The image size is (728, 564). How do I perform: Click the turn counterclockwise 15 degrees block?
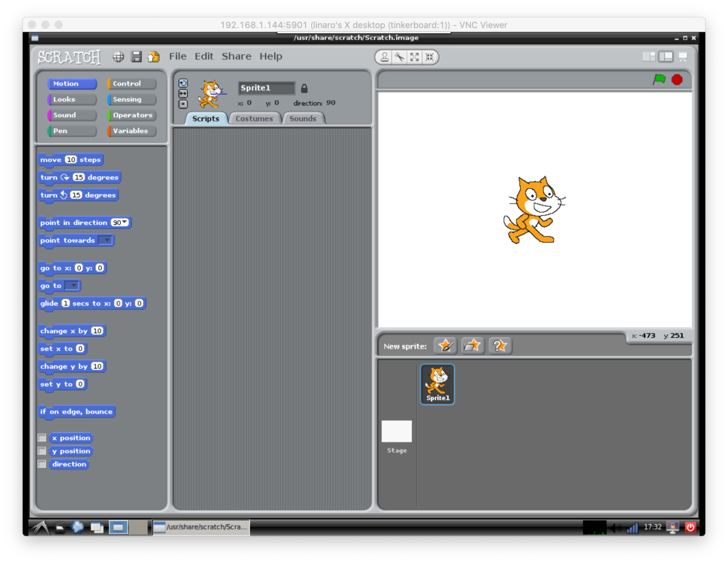(78, 195)
